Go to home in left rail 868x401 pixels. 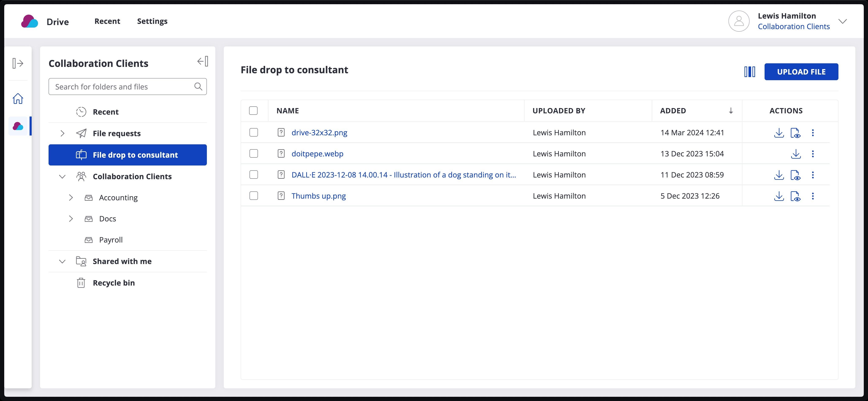click(18, 99)
